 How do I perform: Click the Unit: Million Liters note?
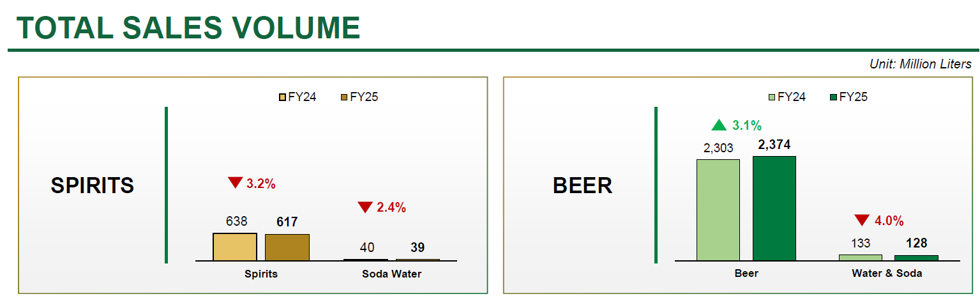point(920,64)
